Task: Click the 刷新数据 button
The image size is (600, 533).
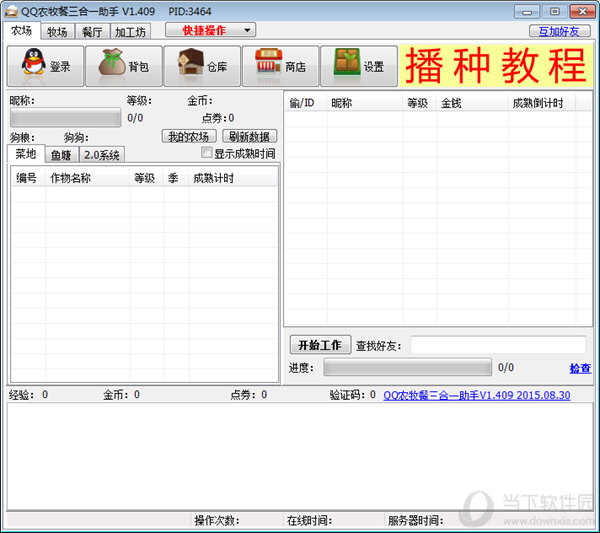Action: (x=249, y=136)
